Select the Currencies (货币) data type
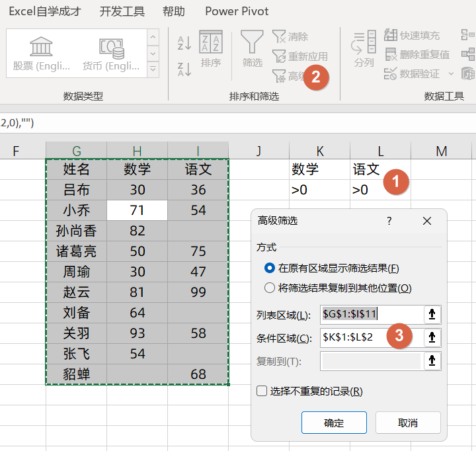 111,54
